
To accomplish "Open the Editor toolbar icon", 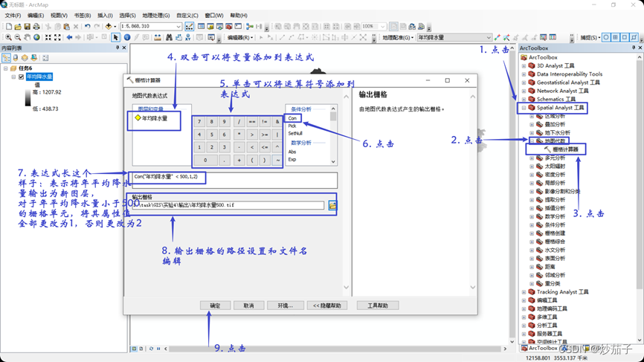I will [x=190, y=27].
